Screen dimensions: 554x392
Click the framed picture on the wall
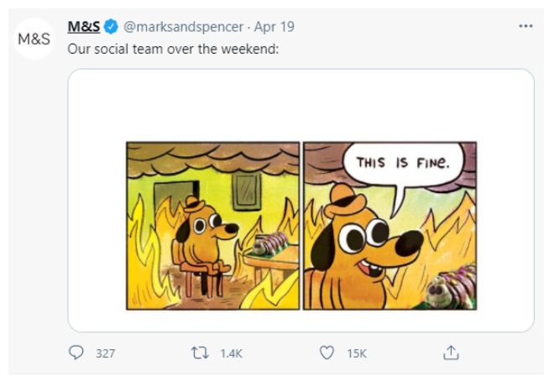pyautogui.click(x=245, y=190)
